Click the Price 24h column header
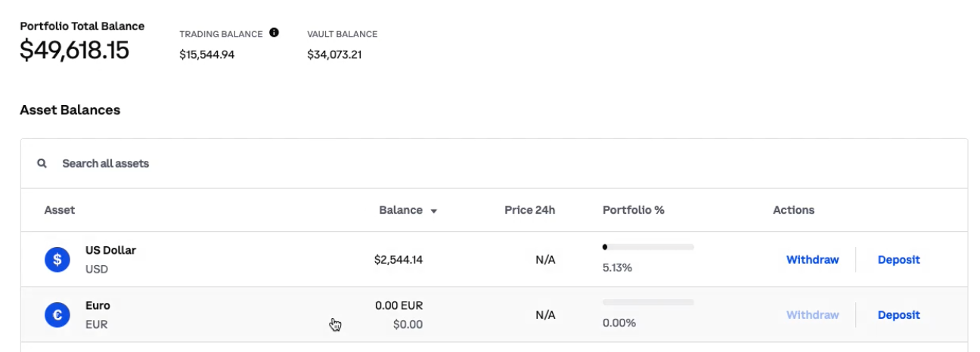This screenshot has height=352, width=980. [x=529, y=210]
